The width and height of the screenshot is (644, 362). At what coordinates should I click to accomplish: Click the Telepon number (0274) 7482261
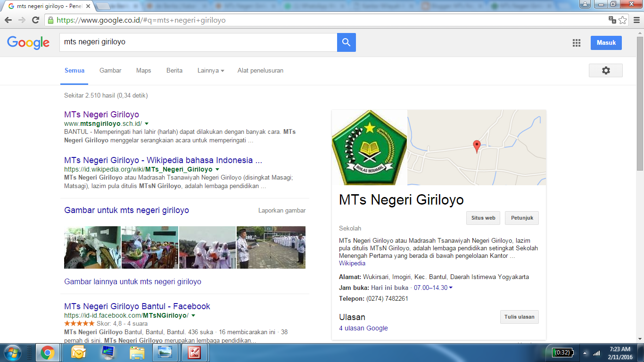(387, 298)
